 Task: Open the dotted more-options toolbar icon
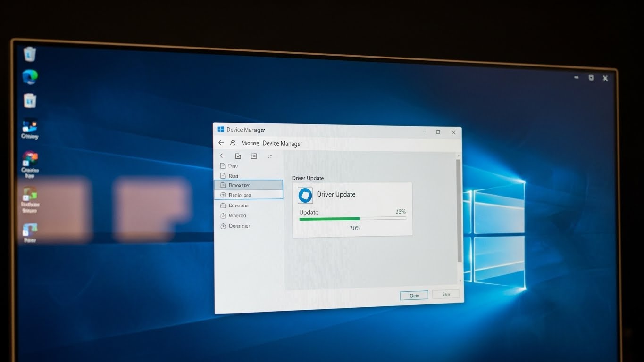270,156
